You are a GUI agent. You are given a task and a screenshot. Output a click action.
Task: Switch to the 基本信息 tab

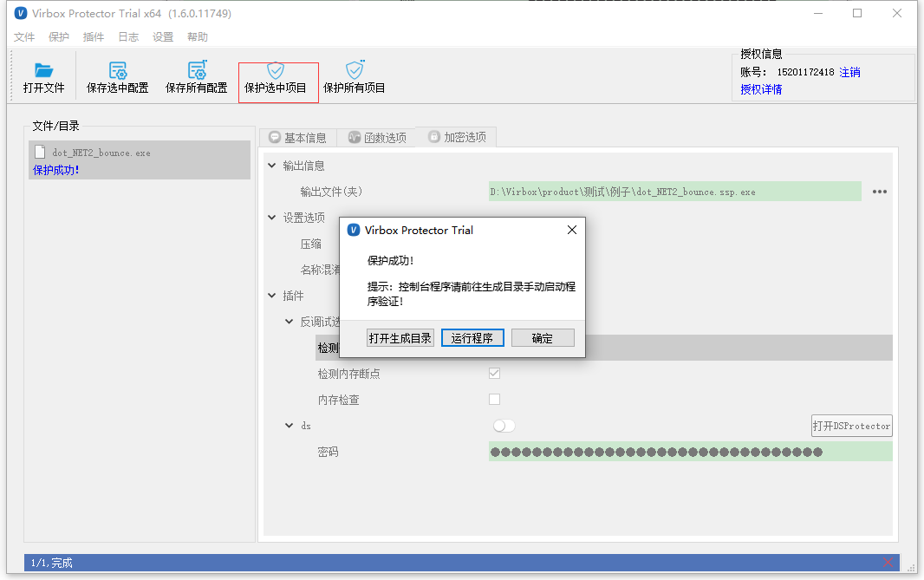(x=297, y=137)
